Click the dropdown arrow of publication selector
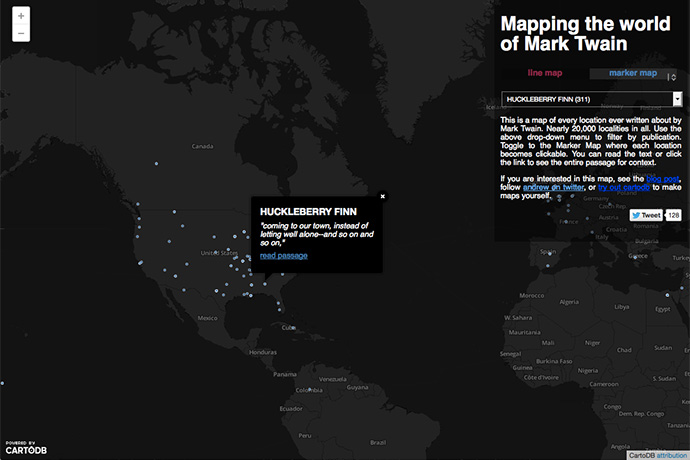The height and width of the screenshot is (460, 690). (x=677, y=99)
